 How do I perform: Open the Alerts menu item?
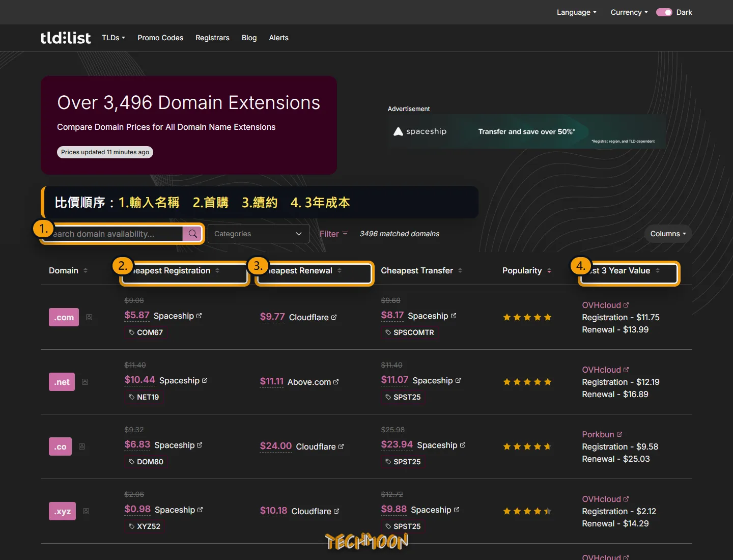pos(278,38)
